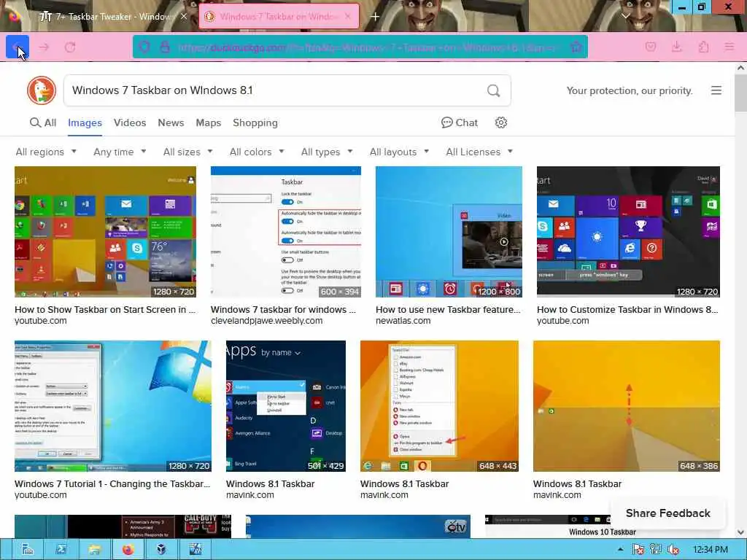Bookmark this page with the star icon

coord(576,47)
